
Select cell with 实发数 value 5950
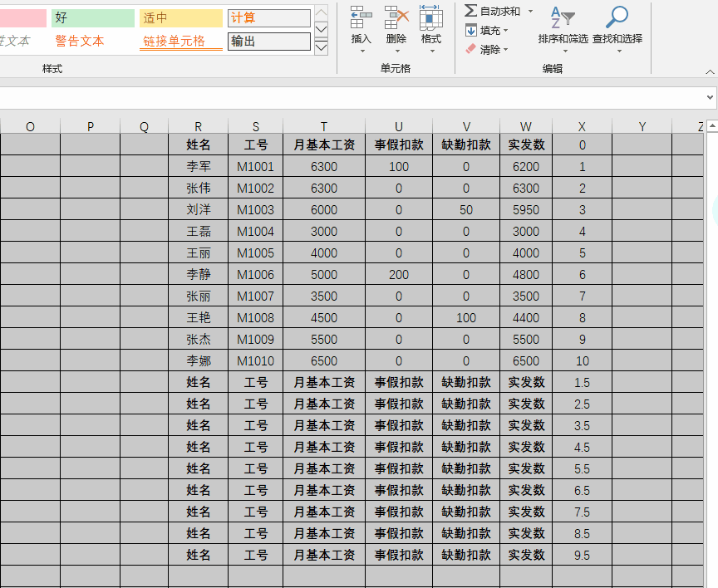click(x=526, y=209)
